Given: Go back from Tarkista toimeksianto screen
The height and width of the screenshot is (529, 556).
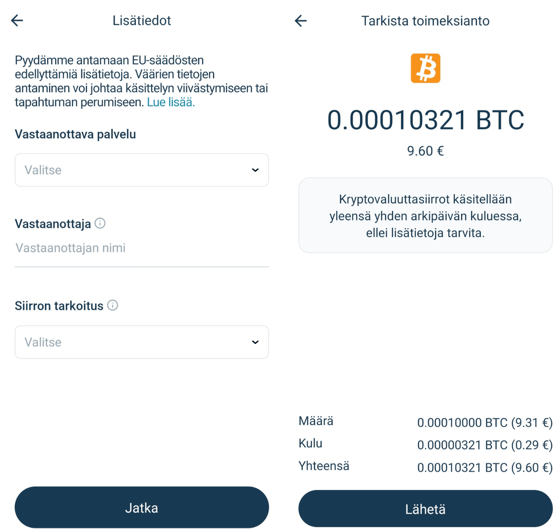Looking at the screenshot, I should [301, 21].
